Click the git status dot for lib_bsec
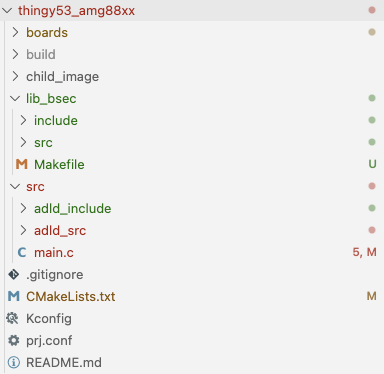 pyautogui.click(x=372, y=98)
